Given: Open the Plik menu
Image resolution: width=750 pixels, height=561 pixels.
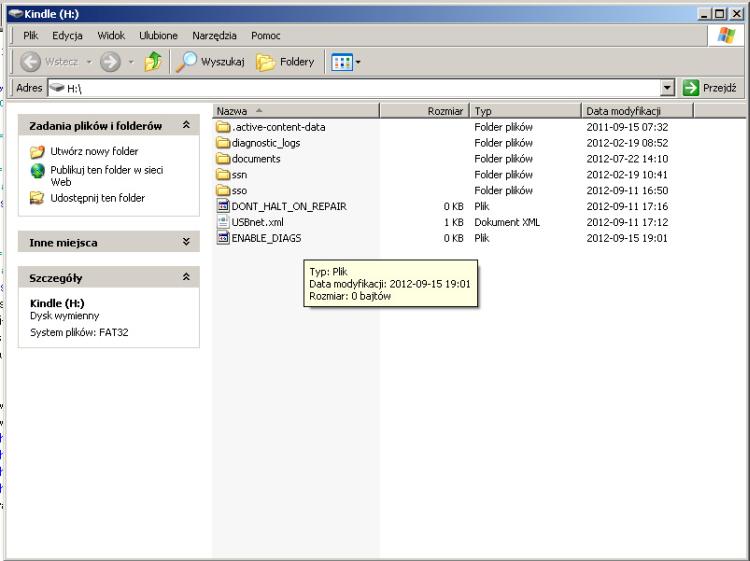Looking at the screenshot, I should 31,35.
